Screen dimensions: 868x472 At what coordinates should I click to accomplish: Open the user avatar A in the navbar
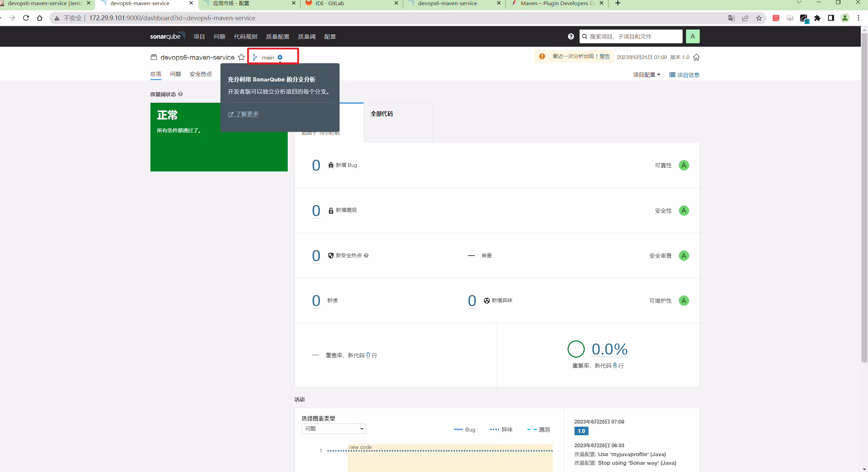(x=693, y=36)
